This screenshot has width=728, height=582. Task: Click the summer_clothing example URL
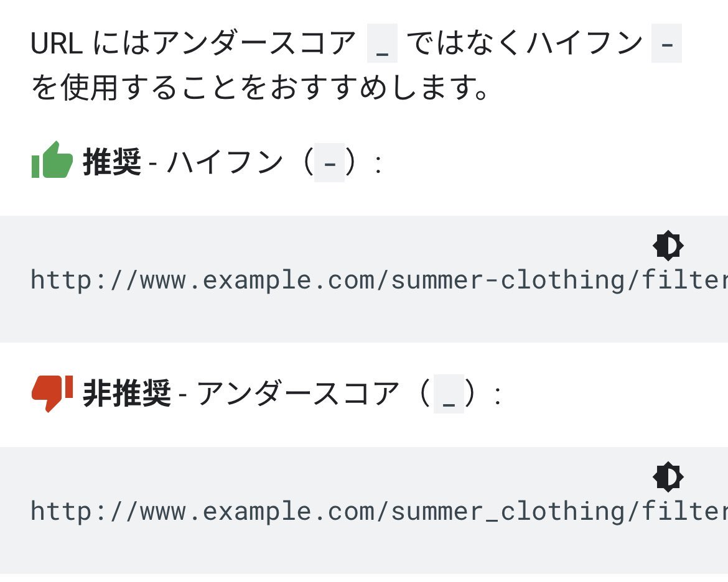pyautogui.click(x=379, y=512)
